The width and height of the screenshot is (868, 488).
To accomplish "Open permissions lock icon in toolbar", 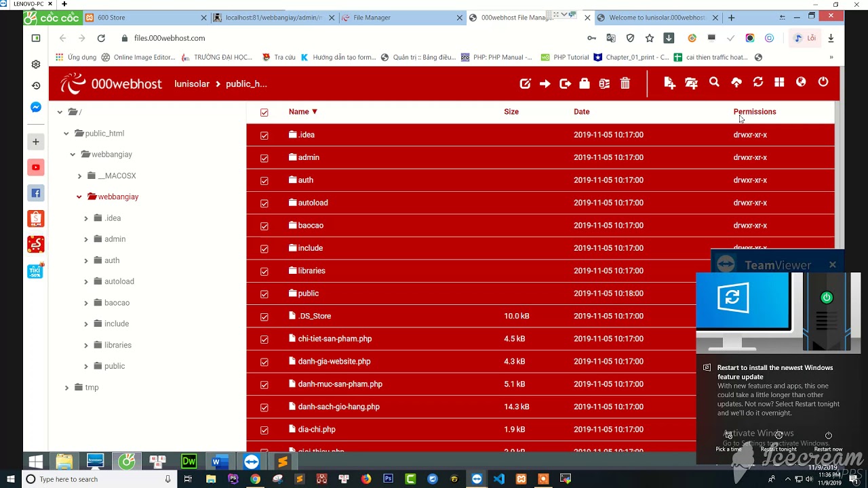I will (x=585, y=83).
